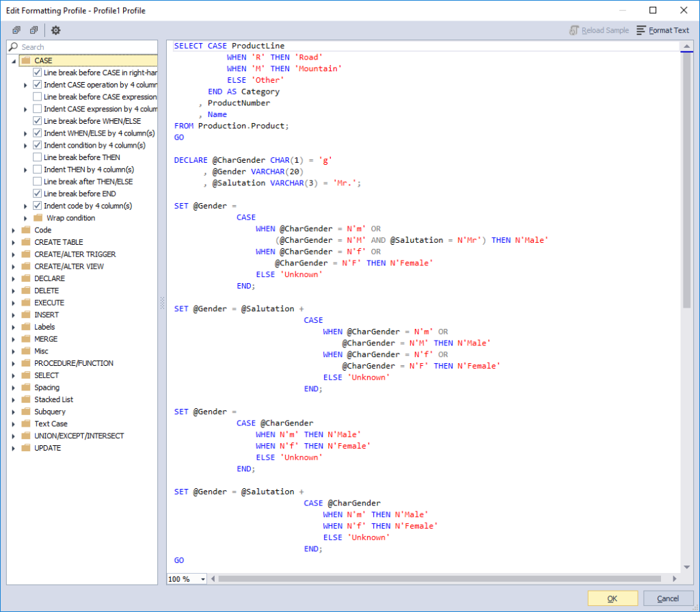The width and height of the screenshot is (700, 612).
Task: Select the Wrap condition folder icon
Action: click(x=38, y=218)
